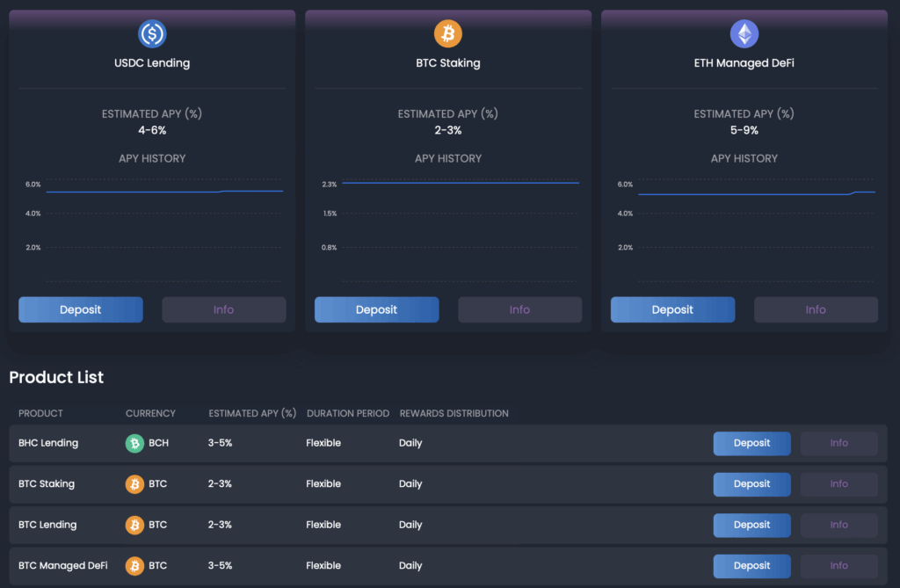Click the REWARDS DISTRIBUTION column header
This screenshot has height=588, width=900.
coord(454,413)
